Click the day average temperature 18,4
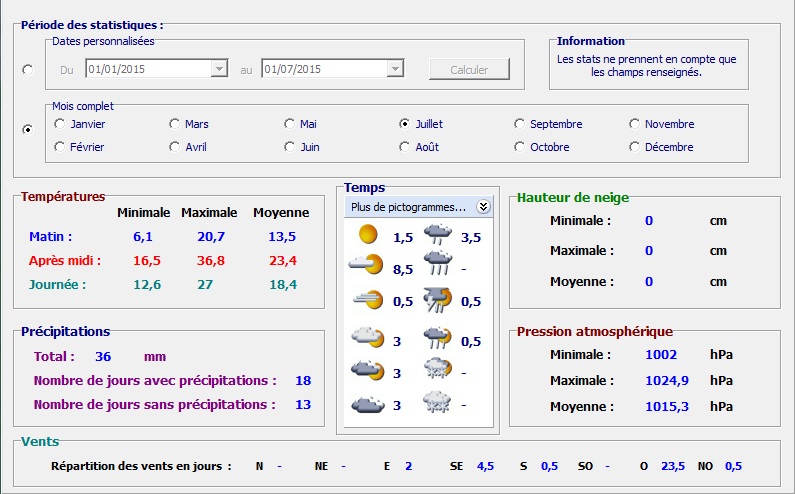 point(283,285)
